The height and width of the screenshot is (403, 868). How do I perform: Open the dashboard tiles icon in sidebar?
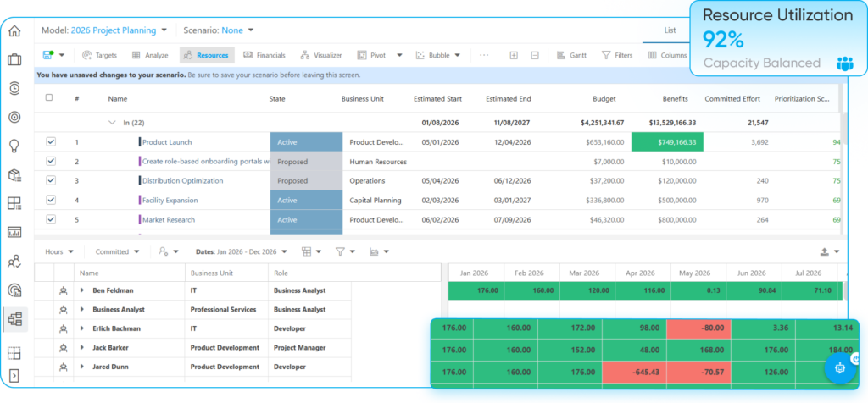[x=14, y=203]
